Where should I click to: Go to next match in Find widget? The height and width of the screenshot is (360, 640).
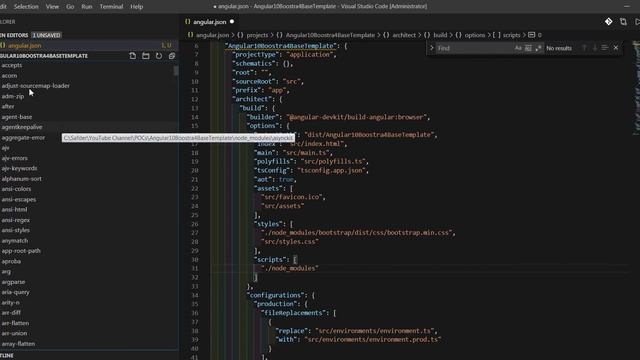(595, 48)
